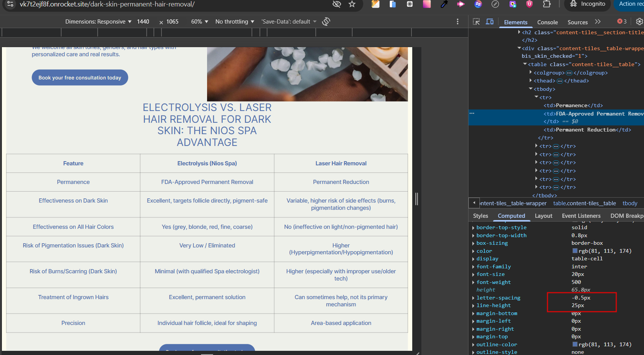Open the 60% zoom level dropdown

[x=199, y=22]
